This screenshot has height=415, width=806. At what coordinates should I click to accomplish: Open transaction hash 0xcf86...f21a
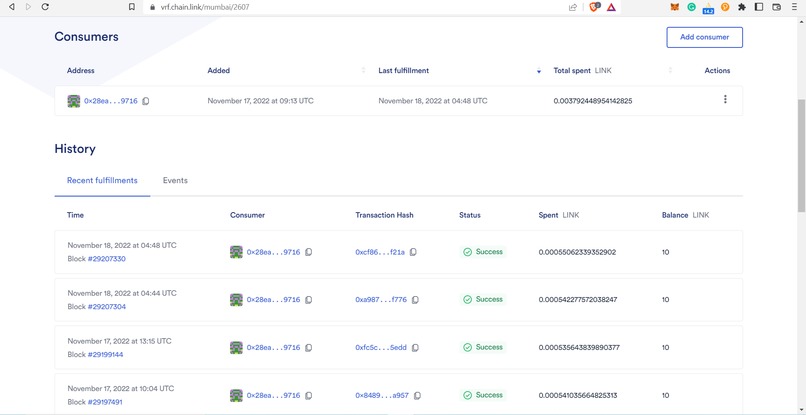point(380,252)
